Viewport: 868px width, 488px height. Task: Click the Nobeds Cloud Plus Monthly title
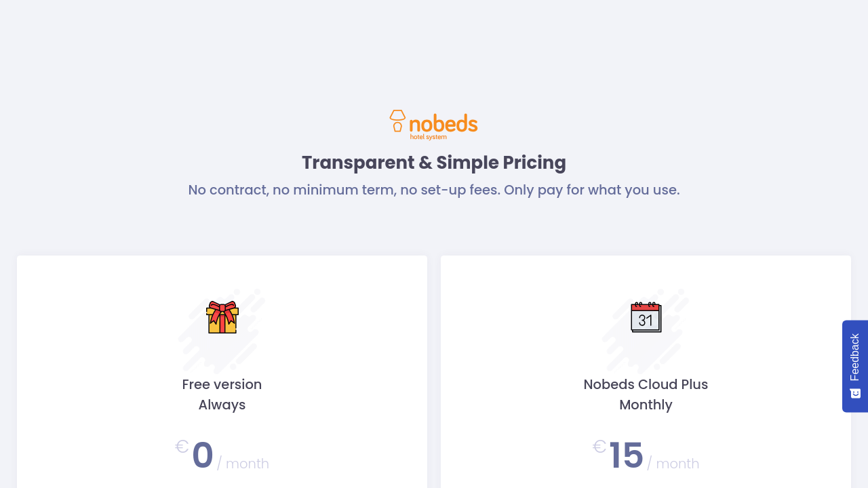(x=646, y=394)
